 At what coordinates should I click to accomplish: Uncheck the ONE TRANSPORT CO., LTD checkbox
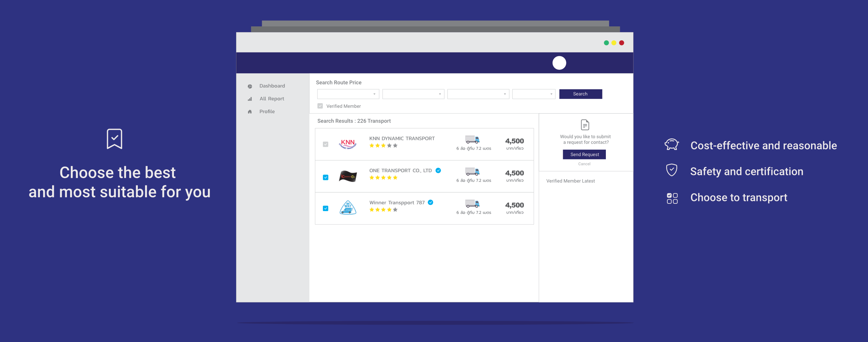325,177
